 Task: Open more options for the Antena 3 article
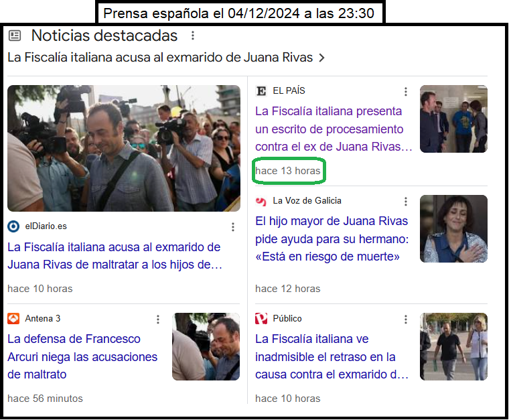pyautogui.click(x=158, y=320)
